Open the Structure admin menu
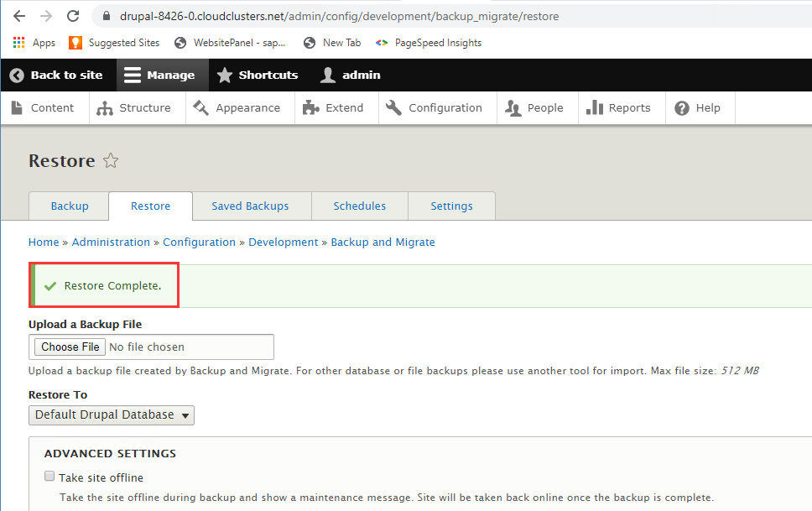This screenshot has width=812, height=511. (134, 108)
